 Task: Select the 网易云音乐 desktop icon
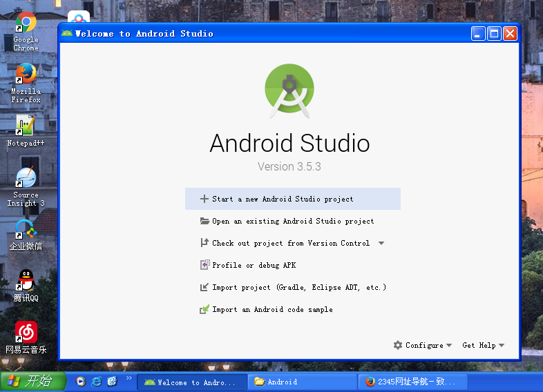tap(26, 337)
